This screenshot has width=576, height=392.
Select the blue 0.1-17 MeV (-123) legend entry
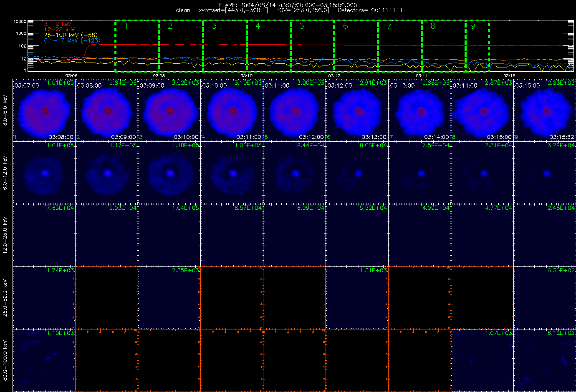pyautogui.click(x=72, y=40)
